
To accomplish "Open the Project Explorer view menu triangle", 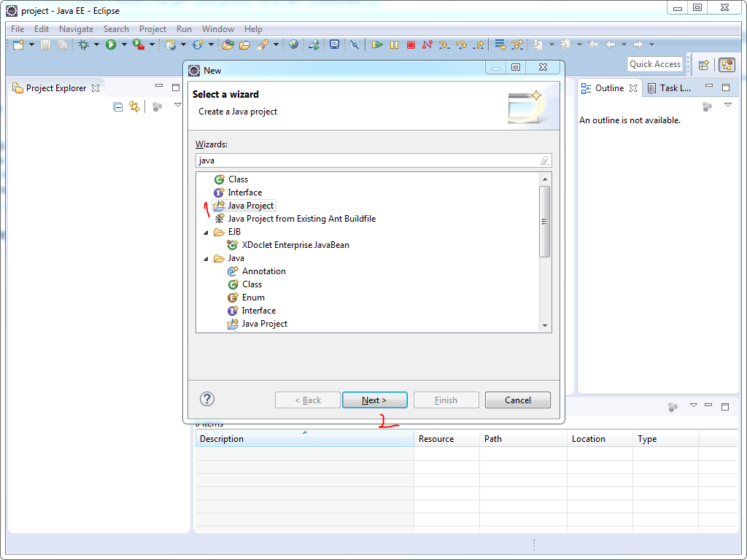I will tap(178, 105).
